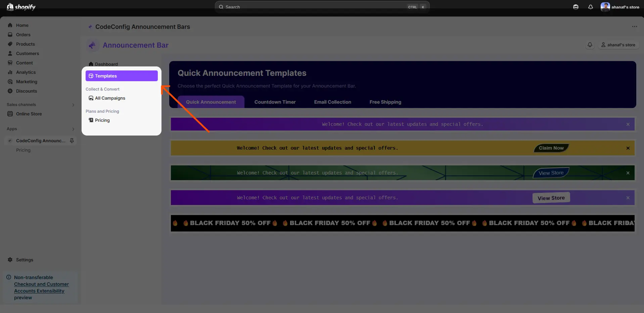Image resolution: width=644 pixels, height=313 pixels.
Task: Open Shopify Settings
Action: tap(25, 260)
